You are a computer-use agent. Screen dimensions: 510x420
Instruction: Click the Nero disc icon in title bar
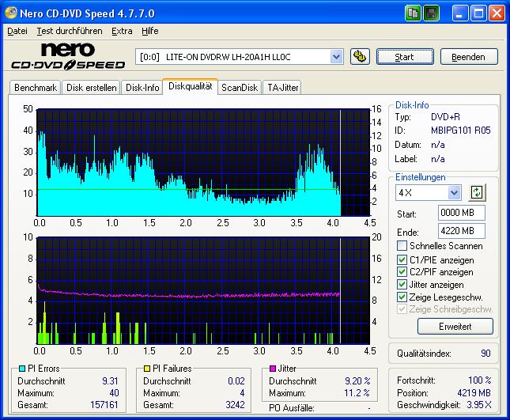coord(11,13)
